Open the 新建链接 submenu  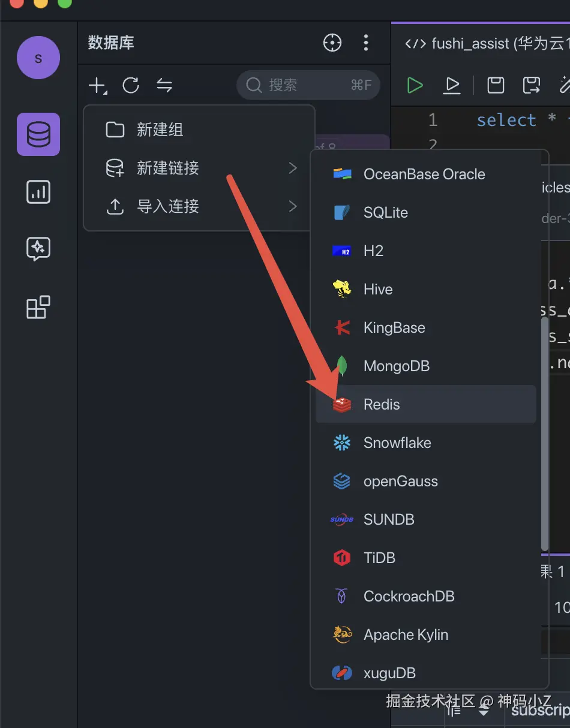199,168
